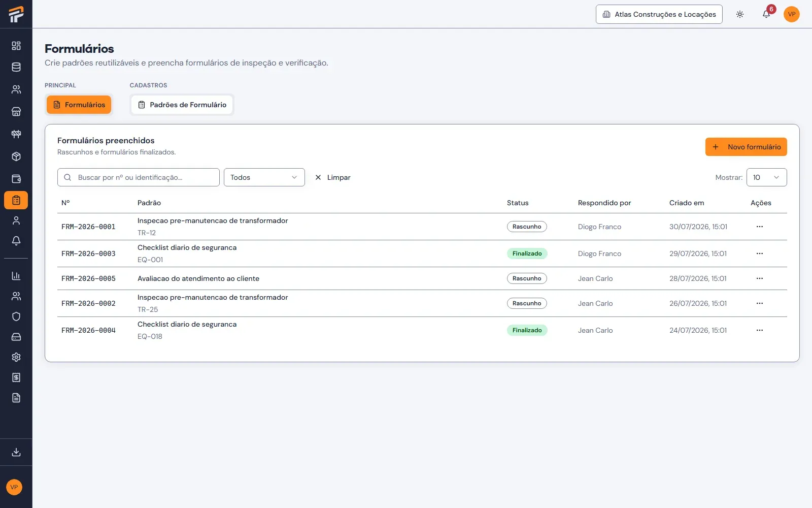Click form number FRM-2026-0002

(x=88, y=303)
